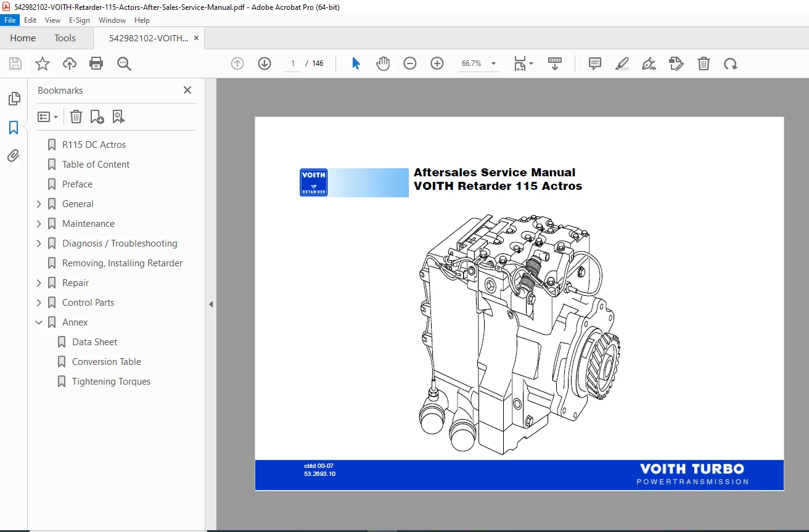Open Attachments paperclip panel icon

pos(14,156)
